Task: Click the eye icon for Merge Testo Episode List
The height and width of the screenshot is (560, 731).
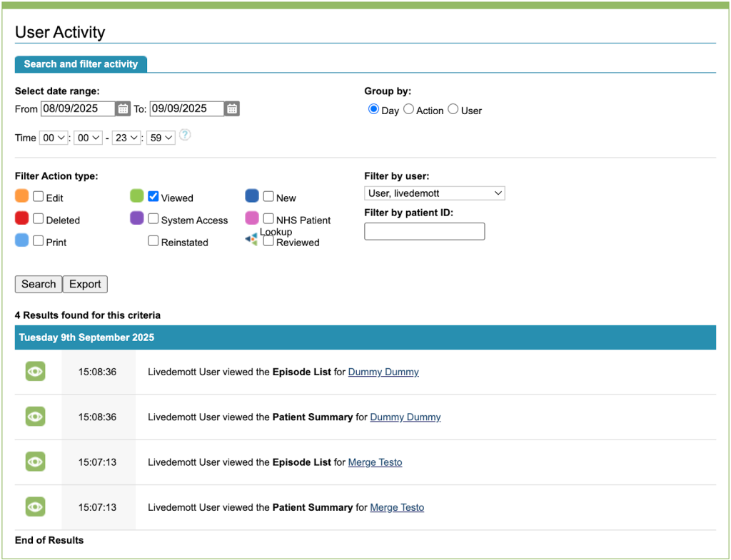Action: (35, 462)
